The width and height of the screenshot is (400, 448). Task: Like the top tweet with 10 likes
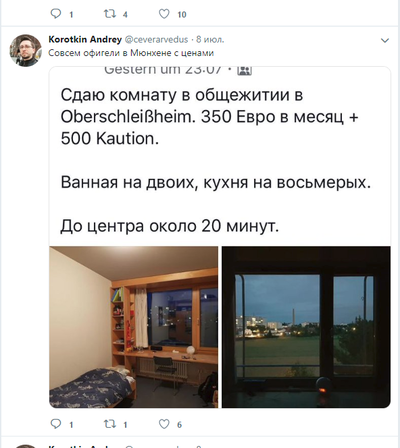tap(164, 14)
